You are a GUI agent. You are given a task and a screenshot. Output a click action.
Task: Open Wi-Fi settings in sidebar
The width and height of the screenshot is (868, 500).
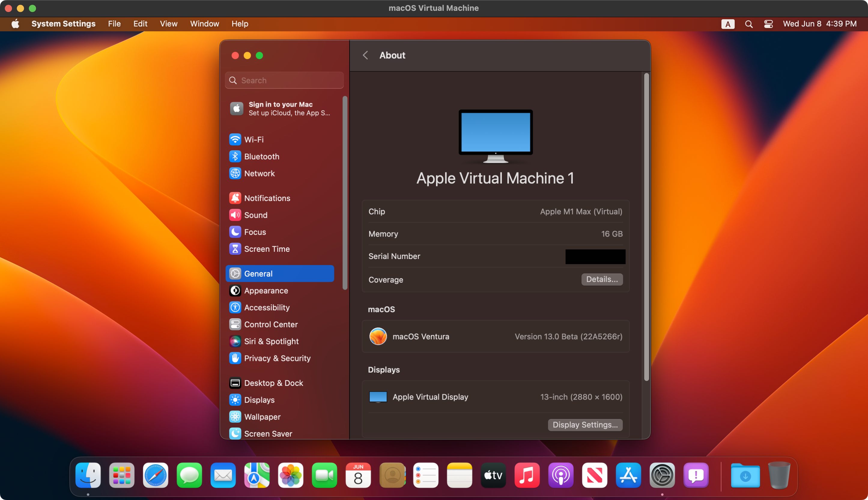[x=280, y=139]
